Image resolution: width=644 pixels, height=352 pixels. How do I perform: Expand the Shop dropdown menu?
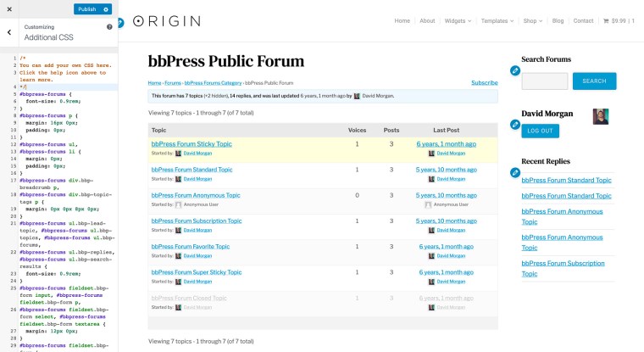pos(533,20)
